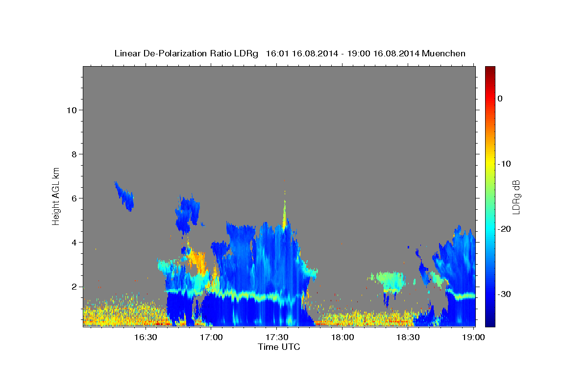Viewport: 588px width, 392px height.
Task: Click the 17:30 time tick label
Action: tap(277, 337)
